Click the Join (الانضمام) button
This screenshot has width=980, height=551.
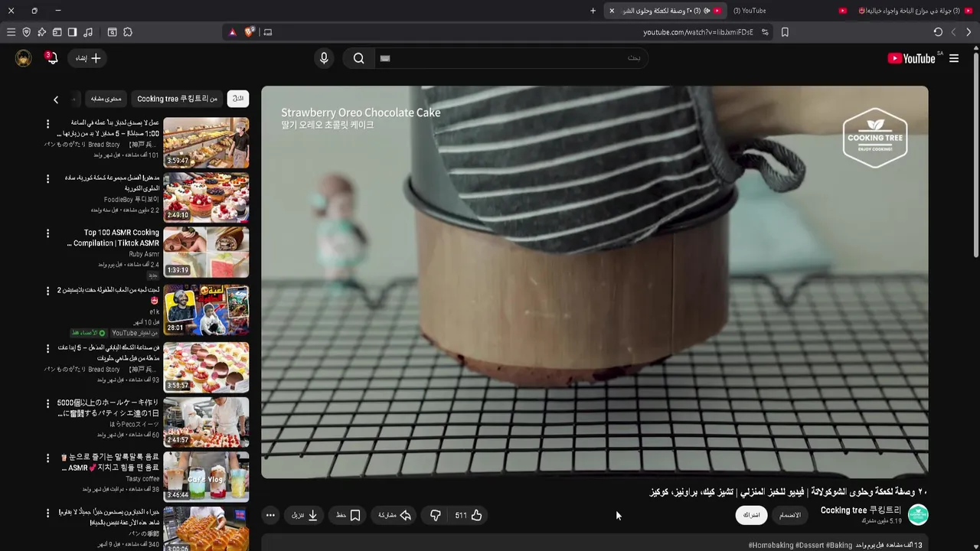(789, 515)
